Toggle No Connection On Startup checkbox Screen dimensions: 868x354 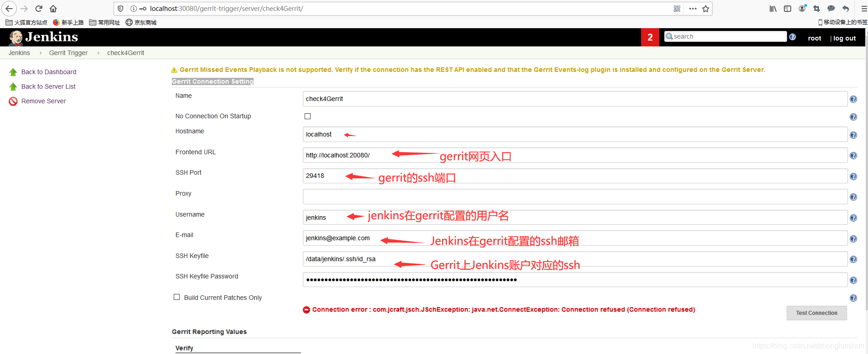307,116
